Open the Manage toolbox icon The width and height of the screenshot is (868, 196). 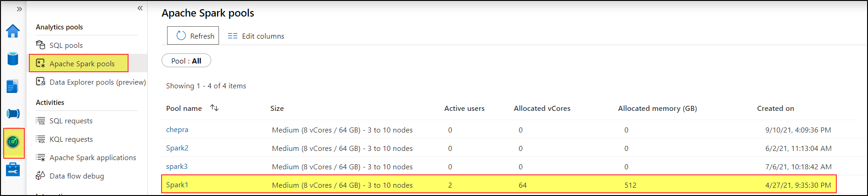(x=13, y=169)
